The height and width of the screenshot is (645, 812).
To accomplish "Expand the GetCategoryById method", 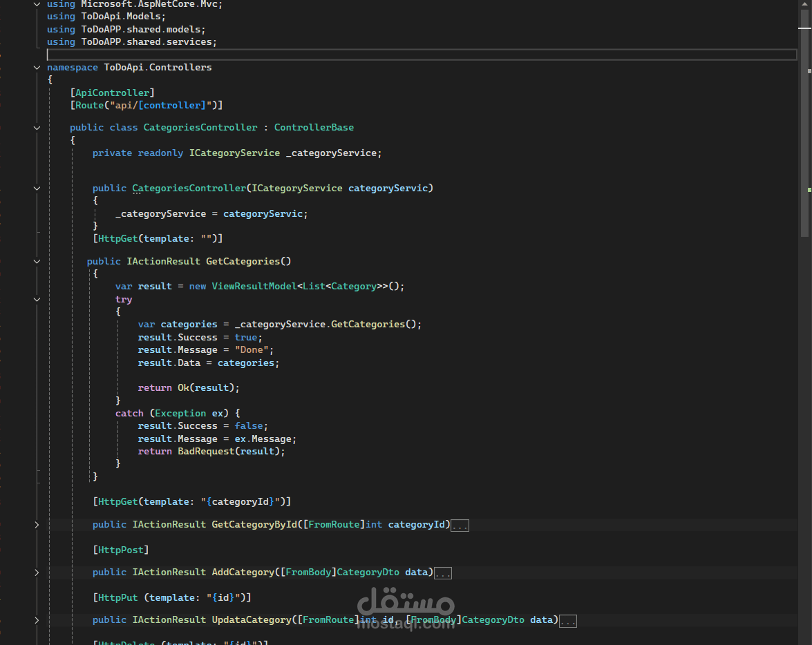I will [x=37, y=525].
